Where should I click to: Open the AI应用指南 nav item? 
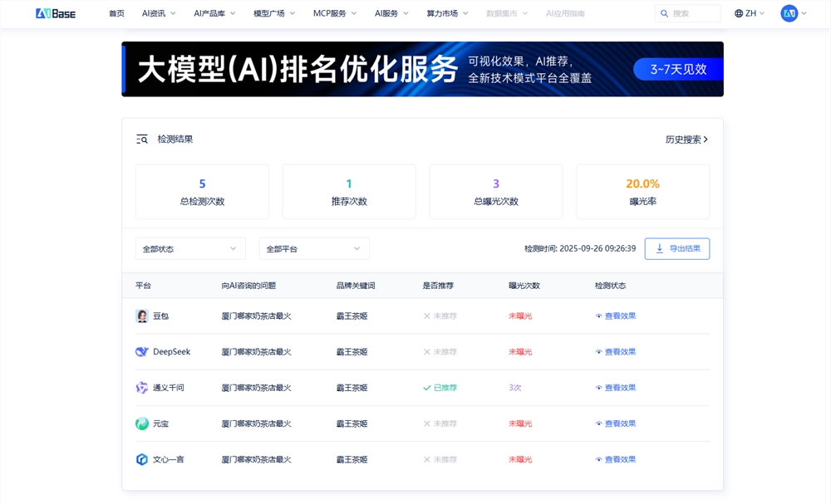click(565, 13)
